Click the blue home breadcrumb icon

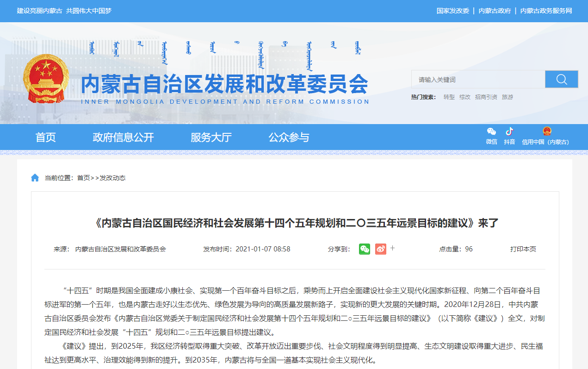click(35, 178)
